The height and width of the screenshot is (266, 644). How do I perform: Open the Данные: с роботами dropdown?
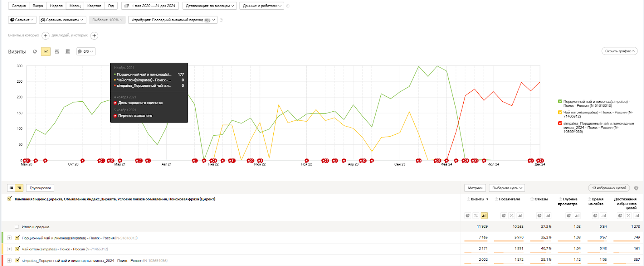pyautogui.click(x=262, y=6)
